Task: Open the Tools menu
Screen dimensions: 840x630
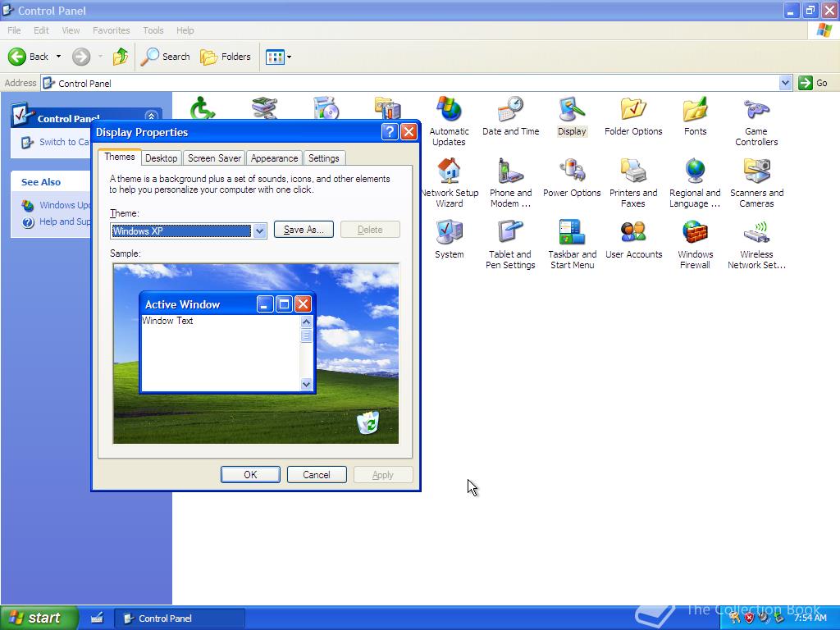Action: [x=153, y=30]
